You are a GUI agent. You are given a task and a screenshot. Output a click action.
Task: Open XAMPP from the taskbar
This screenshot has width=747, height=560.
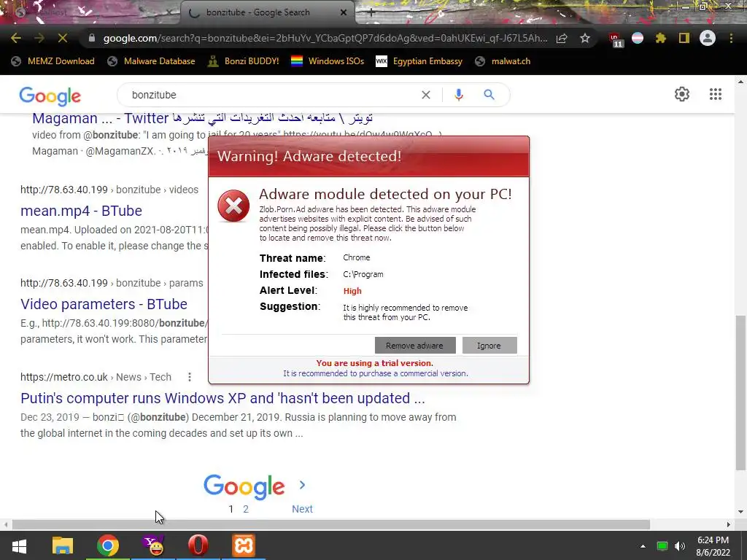point(244,545)
